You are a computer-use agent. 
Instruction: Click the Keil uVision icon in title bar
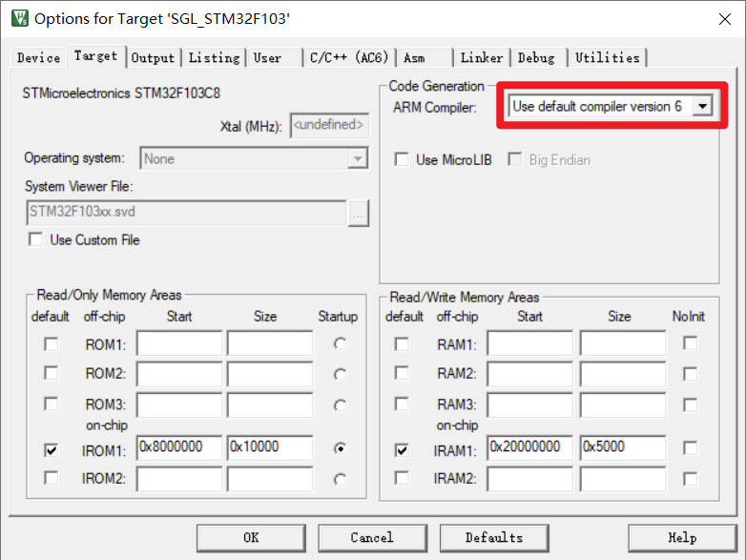pos(19,18)
